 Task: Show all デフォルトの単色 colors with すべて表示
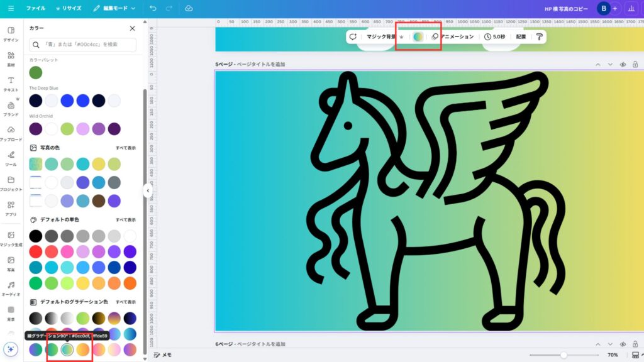pyautogui.click(x=125, y=220)
